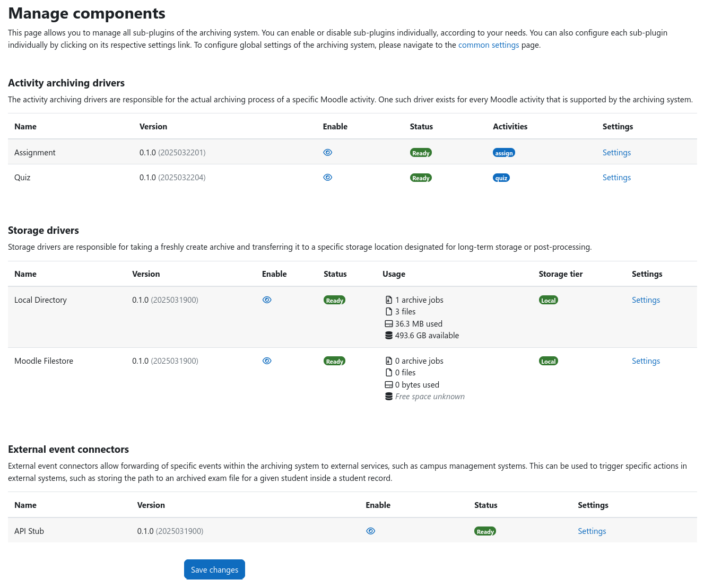Click the API Stub version 0.1.0 (2025031900) text

tap(170, 531)
